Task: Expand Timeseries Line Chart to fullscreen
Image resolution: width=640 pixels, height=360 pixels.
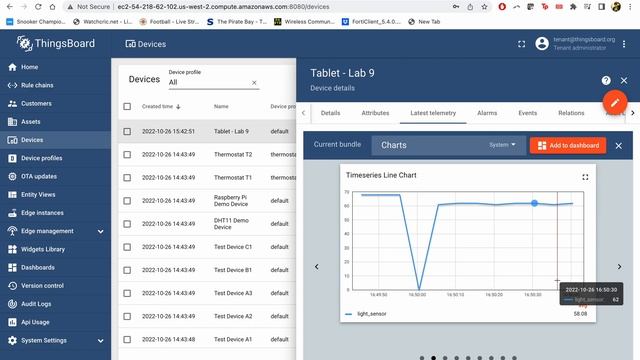Action: pyautogui.click(x=585, y=177)
